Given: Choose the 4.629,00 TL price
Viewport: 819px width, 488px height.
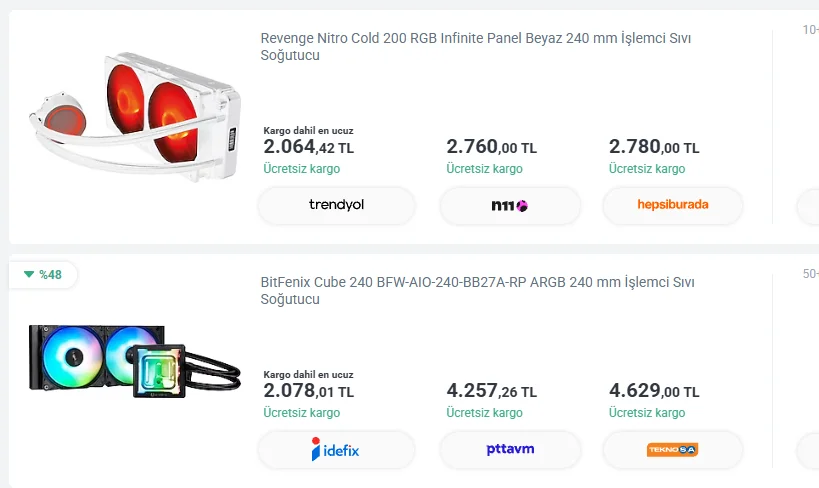Looking at the screenshot, I should point(653,391).
